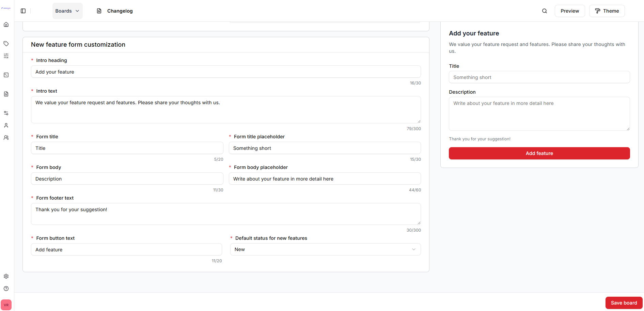Collapse the sidebar with the panel toggle

coord(23,11)
